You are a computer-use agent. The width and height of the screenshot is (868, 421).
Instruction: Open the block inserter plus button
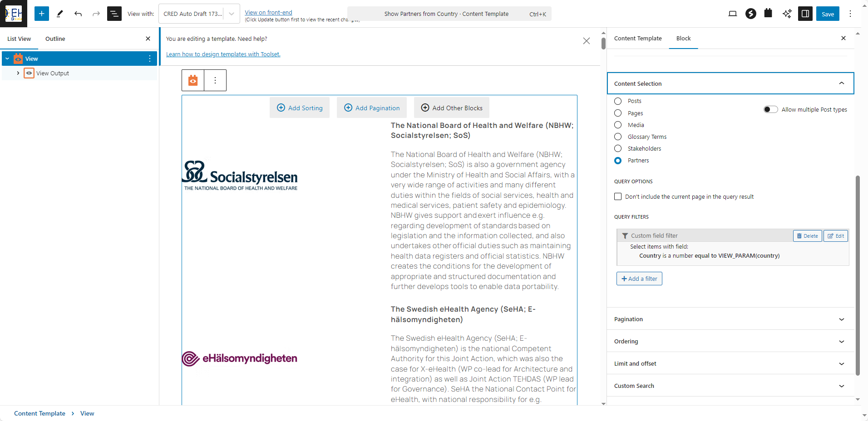point(42,14)
